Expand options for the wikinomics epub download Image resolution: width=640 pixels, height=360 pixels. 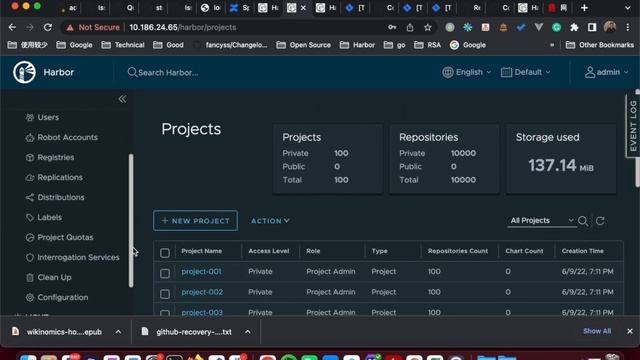tap(118, 332)
